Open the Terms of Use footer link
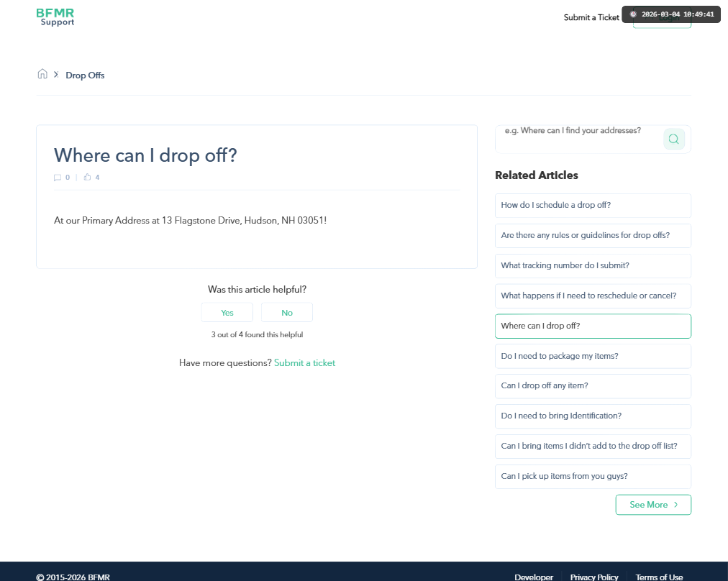This screenshot has height=581, width=728. 659,577
